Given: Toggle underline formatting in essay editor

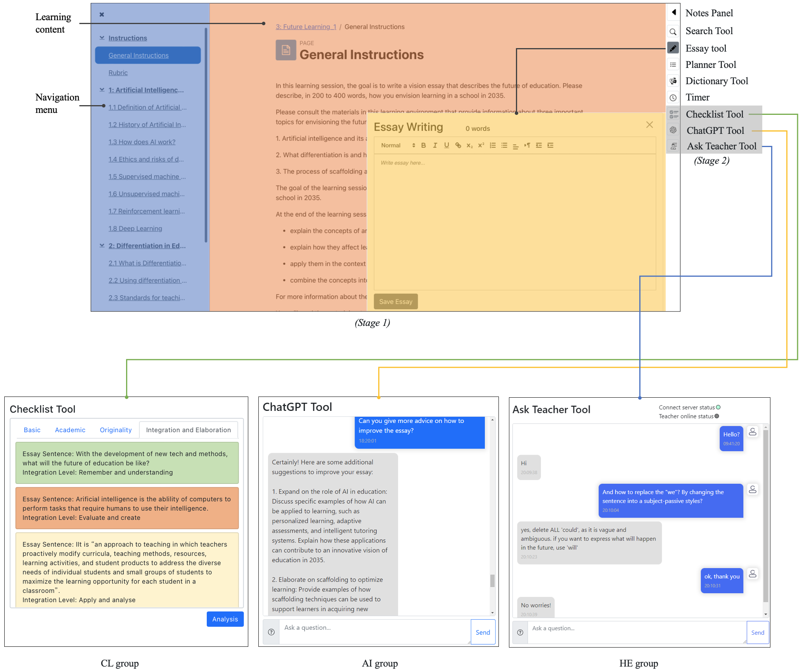Looking at the screenshot, I should [446, 145].
